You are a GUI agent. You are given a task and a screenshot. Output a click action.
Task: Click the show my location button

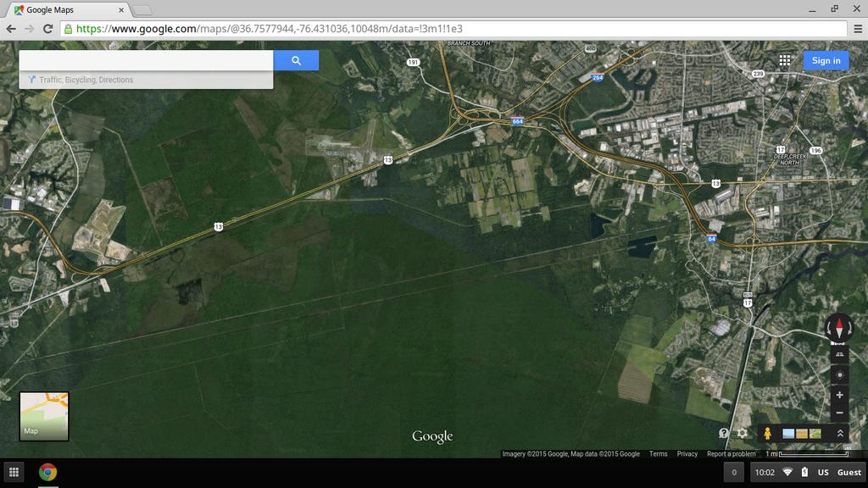click(839, 374)
